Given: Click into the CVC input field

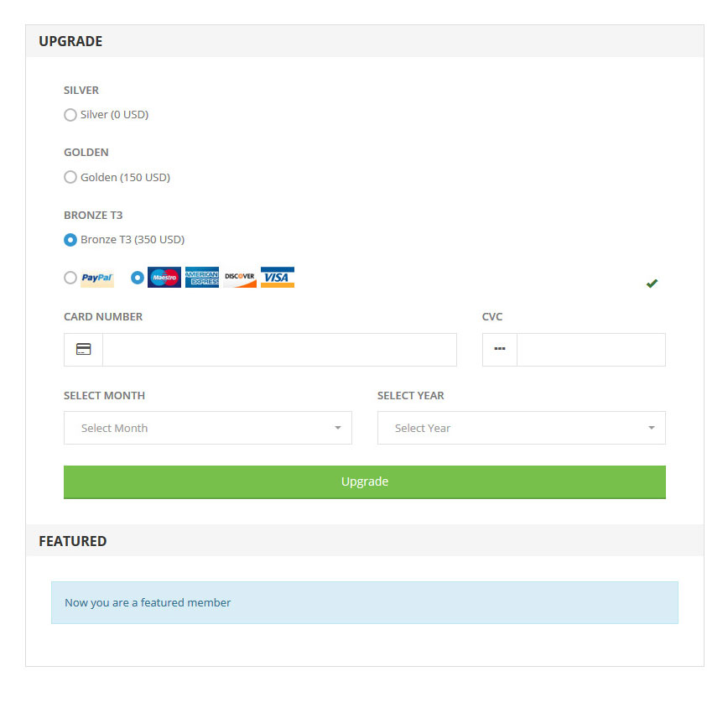Looking at the screenshot, I should point(590,350).
